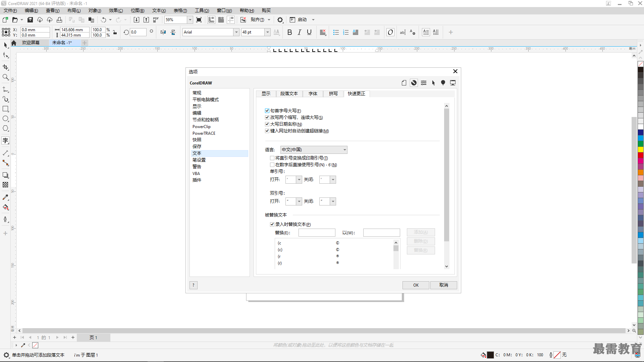The width and height of the screenshot is (644, 362).
Task: Switch to the 字体 tab
Action: (x=313, y=94)
